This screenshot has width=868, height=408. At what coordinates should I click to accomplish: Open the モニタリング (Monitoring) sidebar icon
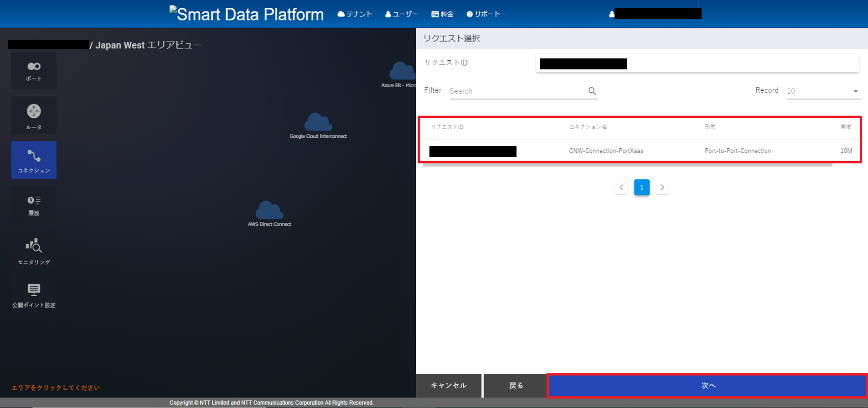point(34,251)
